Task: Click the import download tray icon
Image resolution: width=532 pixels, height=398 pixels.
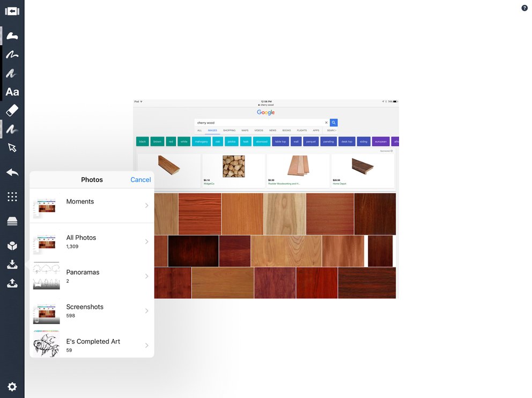Action: [x=12, y=265]
